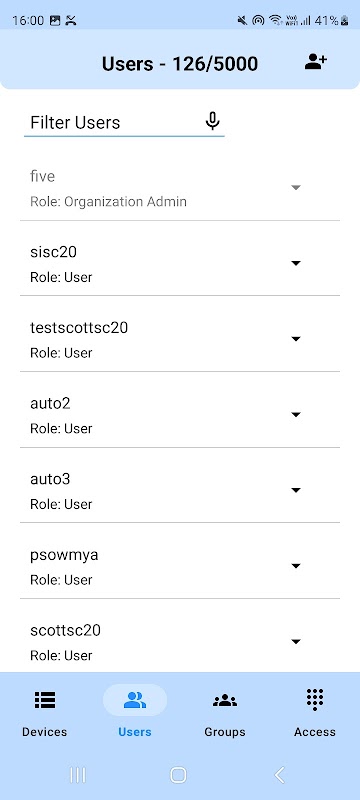This screenshot has width=360, height=800.
Task: Open the Devices list icon
Action: (x=45, y=700)
